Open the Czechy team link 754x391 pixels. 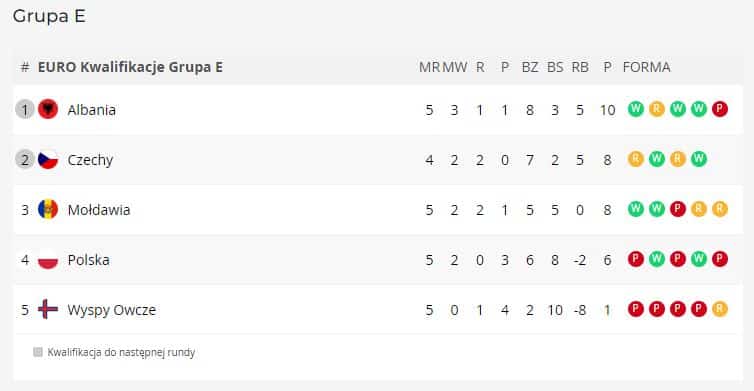point(90,160)
